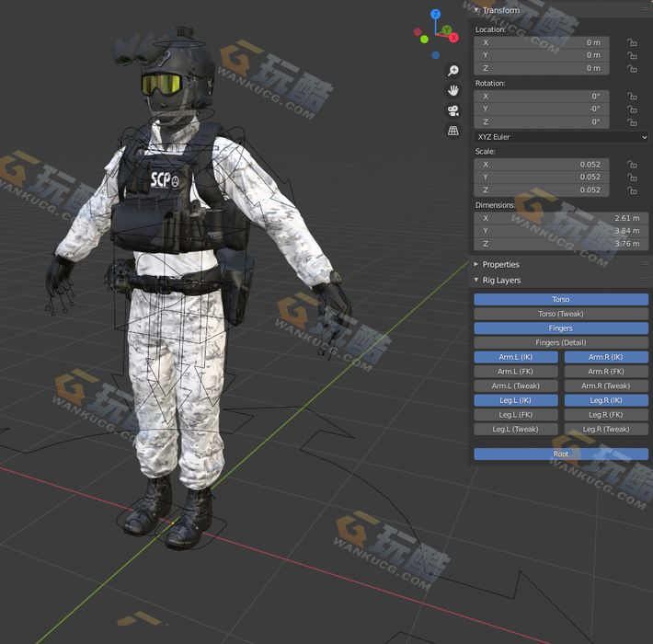Lock the Location Y value
This screenshot has width=653, height=644.
click(x=632, y=55)
